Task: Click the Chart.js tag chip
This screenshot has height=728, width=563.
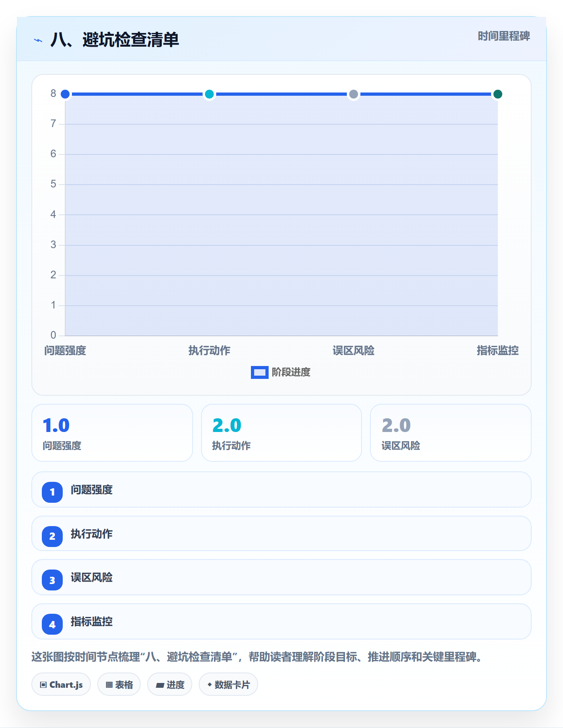Action: (x=61, y=684)
